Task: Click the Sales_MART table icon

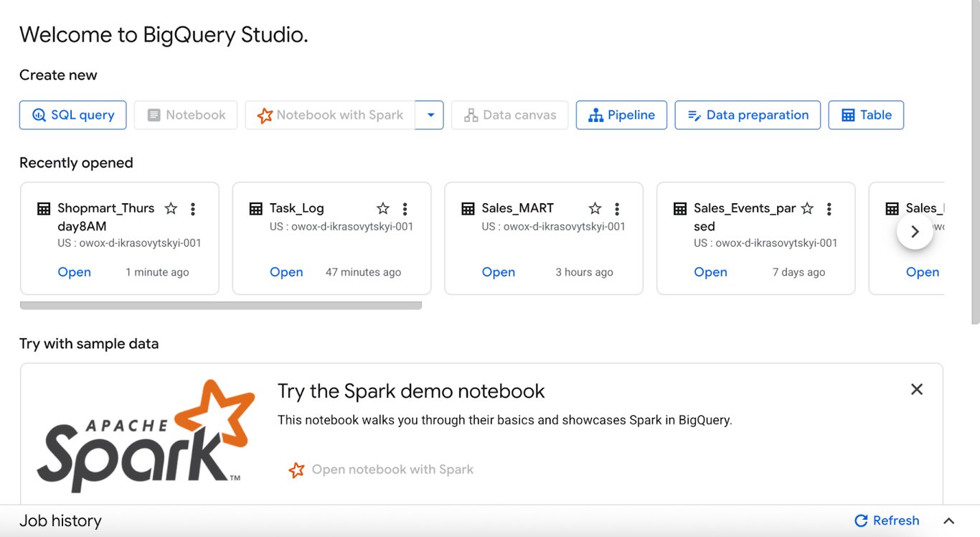Action: point(468,209)
